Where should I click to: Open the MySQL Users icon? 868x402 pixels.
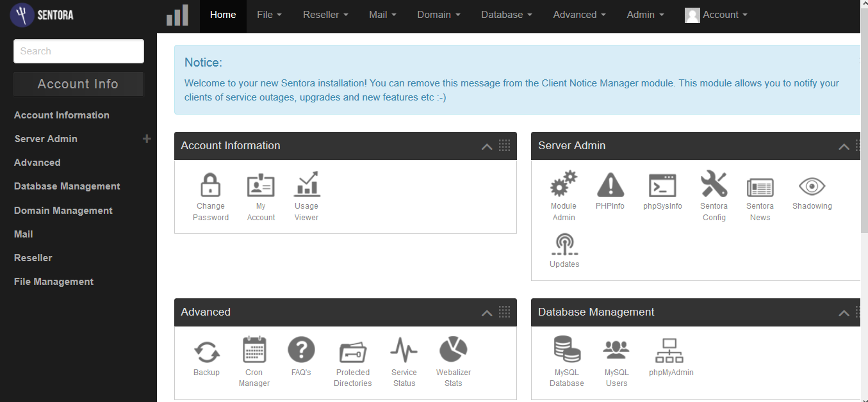coord(616,350)
